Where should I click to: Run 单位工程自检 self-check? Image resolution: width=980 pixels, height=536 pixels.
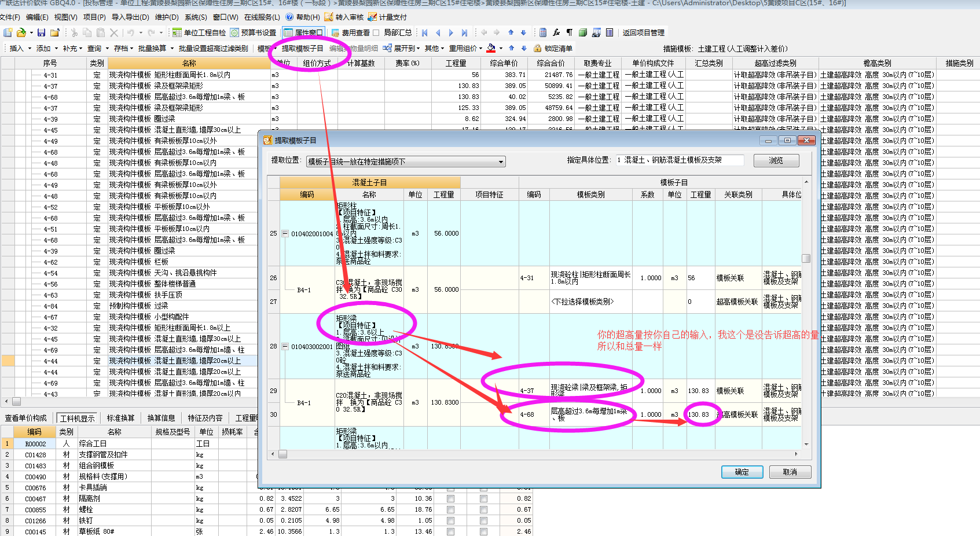coord(199,32)
